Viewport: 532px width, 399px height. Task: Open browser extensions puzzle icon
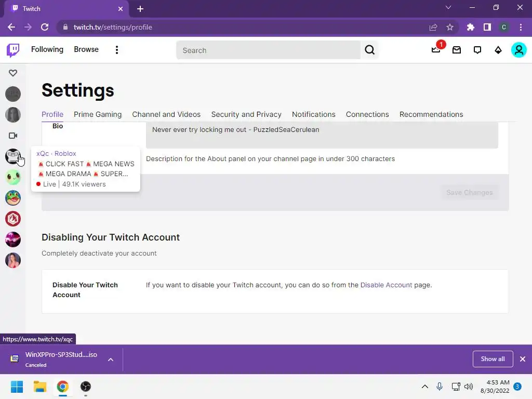470,27
